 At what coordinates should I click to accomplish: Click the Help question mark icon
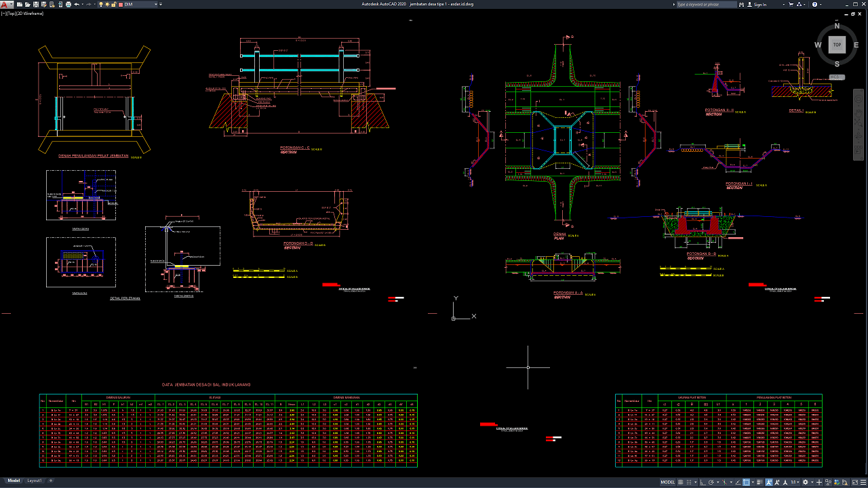point(814,4)
